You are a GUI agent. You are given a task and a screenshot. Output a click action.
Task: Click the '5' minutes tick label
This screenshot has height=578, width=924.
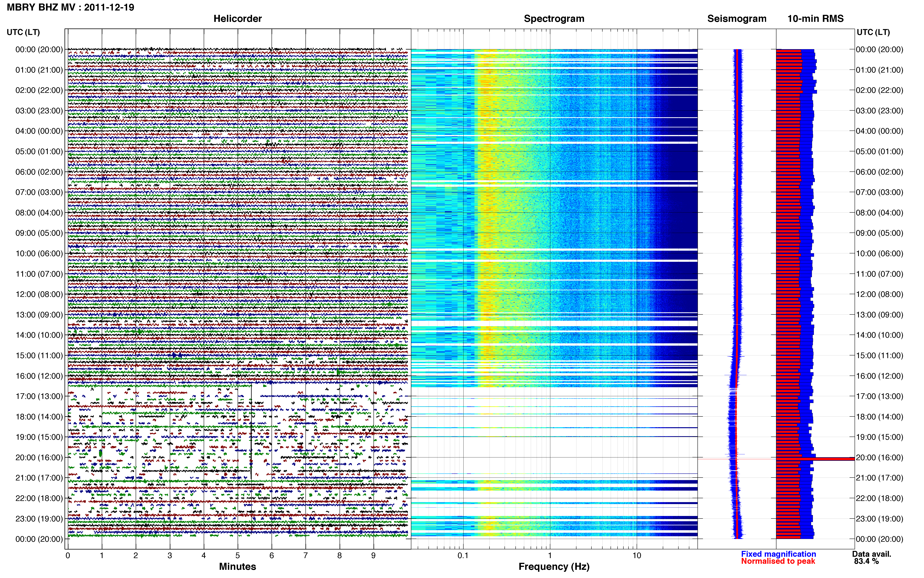click(238, 555)
